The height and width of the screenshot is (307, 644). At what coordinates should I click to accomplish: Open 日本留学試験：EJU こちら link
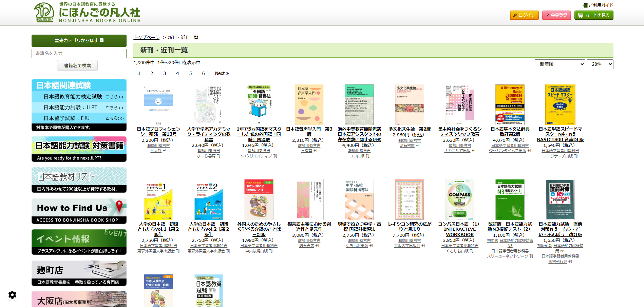click(x=79, y=118)
